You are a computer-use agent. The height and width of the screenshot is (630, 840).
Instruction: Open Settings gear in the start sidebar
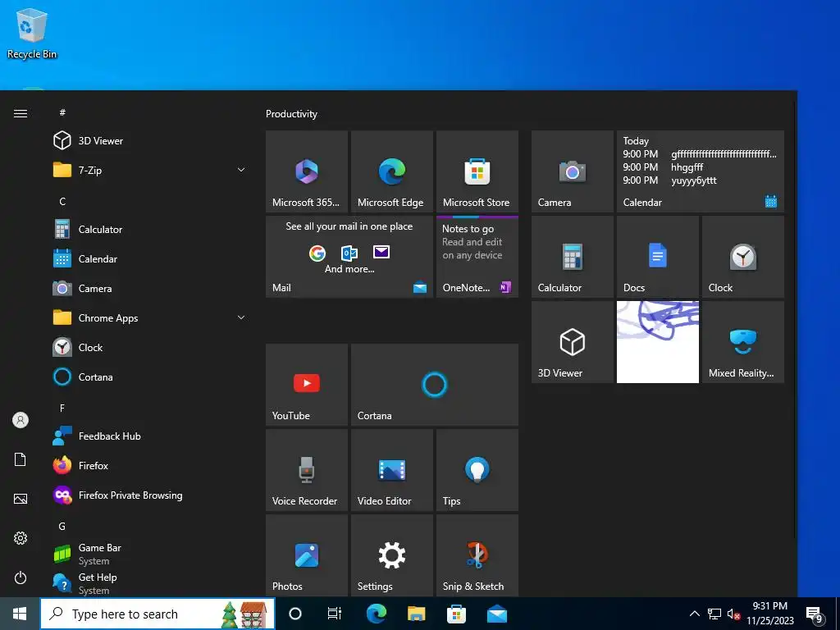21,538
